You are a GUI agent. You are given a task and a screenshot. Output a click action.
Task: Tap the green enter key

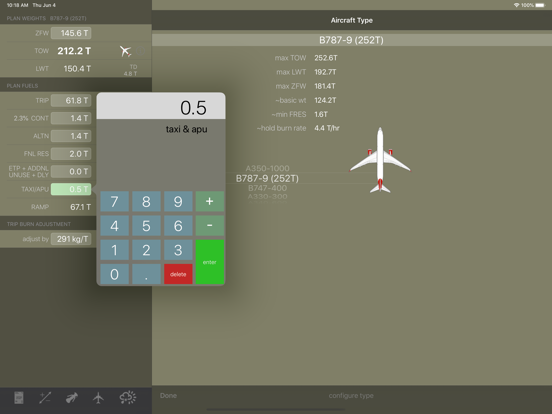[x=210, y=262]
